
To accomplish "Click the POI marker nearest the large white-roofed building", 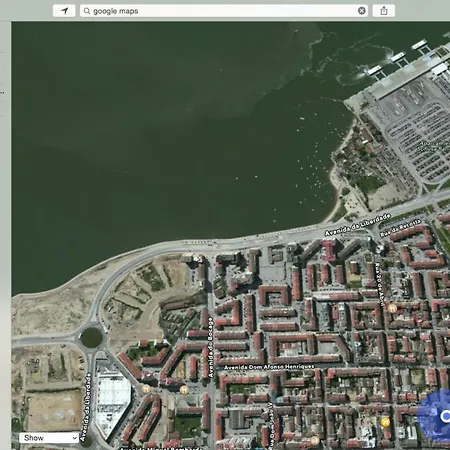I will pos(146,389).
